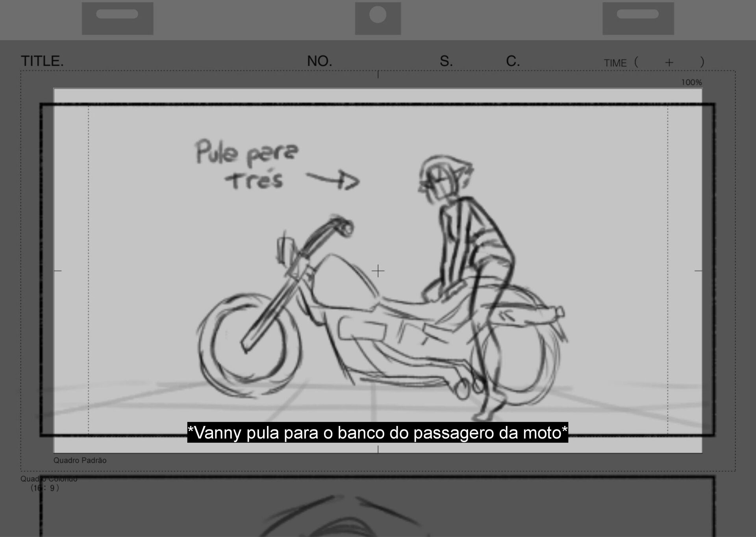Screen dimensions: 756x537
Task: Click the plus sign in TIME field
Action: tap(669, 63)
